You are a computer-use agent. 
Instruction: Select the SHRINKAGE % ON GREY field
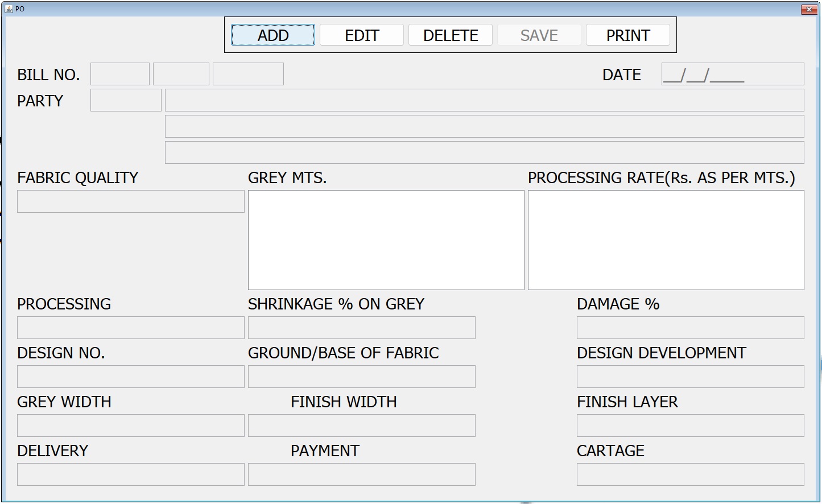(361, 328)
